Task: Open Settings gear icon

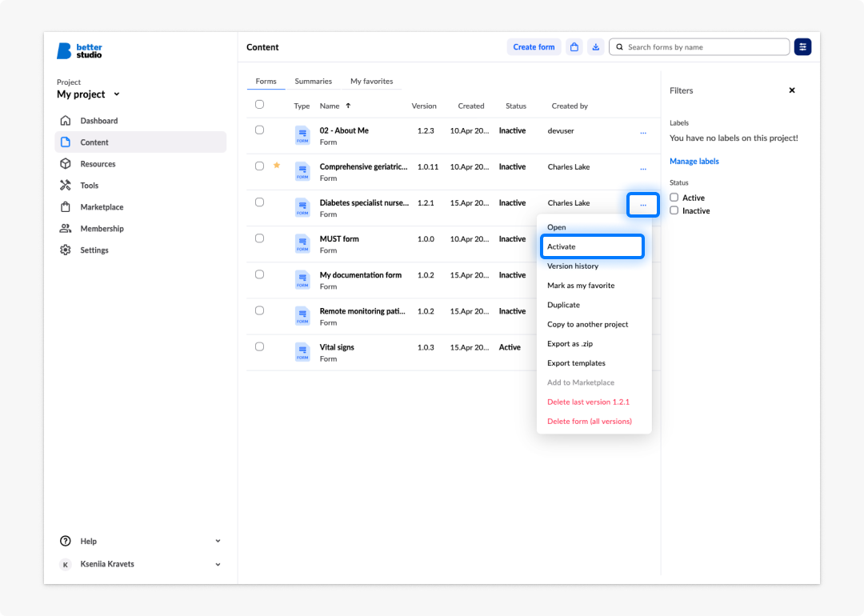Action: coord(66,250)
